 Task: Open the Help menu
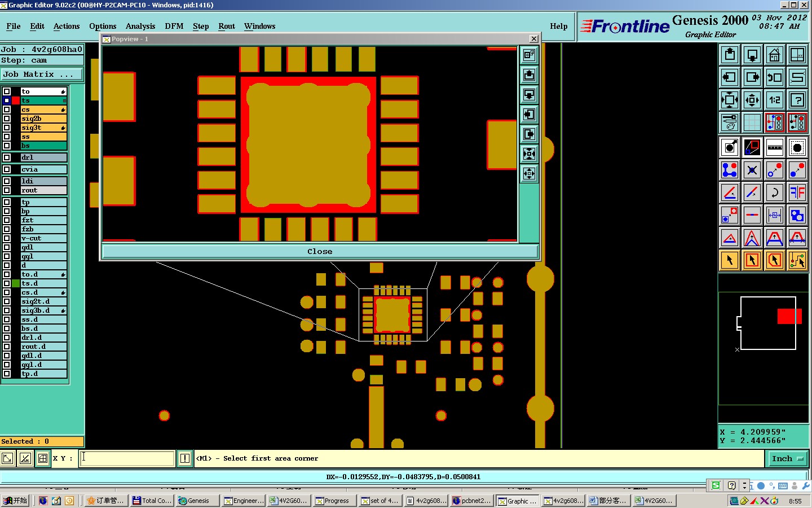coord(559,26)
